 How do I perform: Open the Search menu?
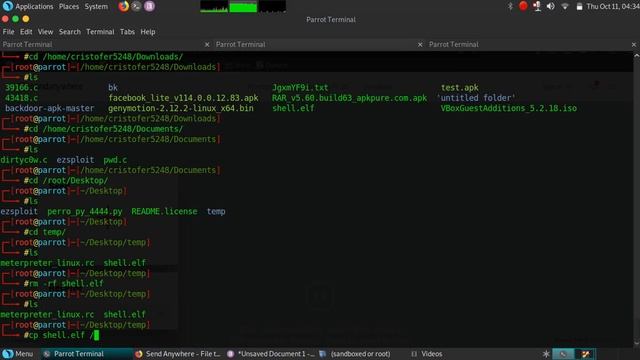click(x=69, y=32)
